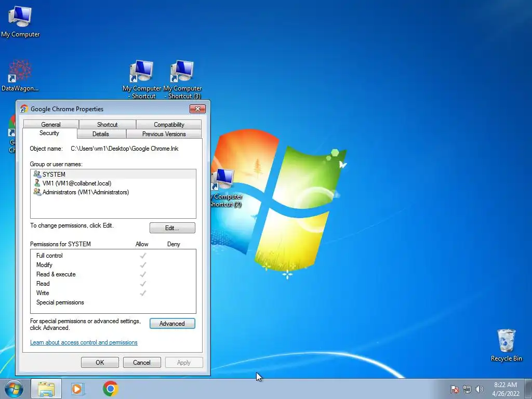Select the Security tab
532x399 pixels.
click(x=49, y=133)
